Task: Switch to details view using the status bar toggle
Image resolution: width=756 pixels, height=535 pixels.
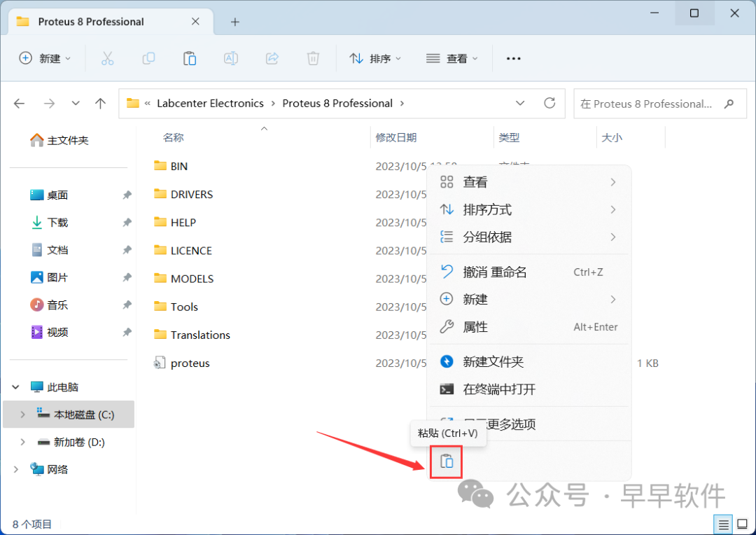Action: (x=723, y=524)
